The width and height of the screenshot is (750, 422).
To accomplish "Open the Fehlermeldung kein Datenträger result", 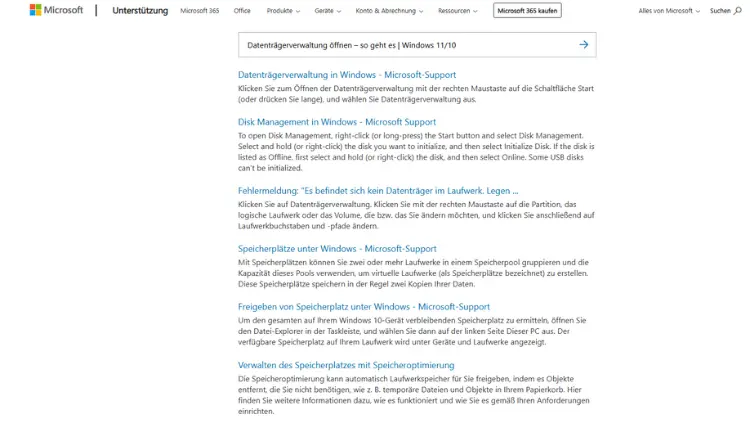I will click(378, 190).
